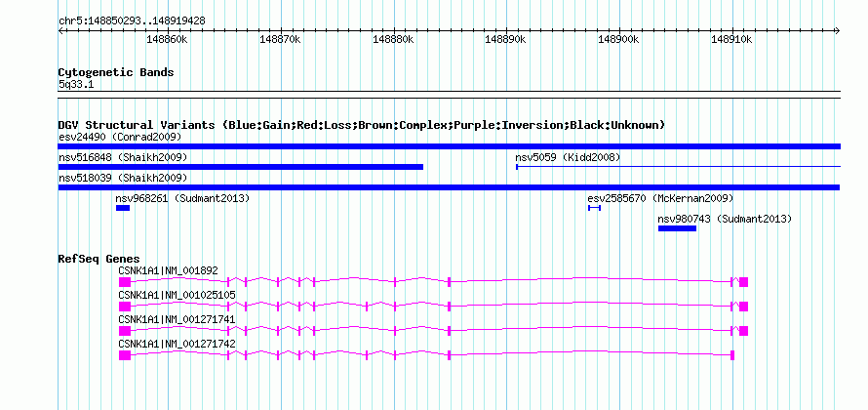
Task: Click the last exon block of NM_001892
Action: click(x=743, y=282)
